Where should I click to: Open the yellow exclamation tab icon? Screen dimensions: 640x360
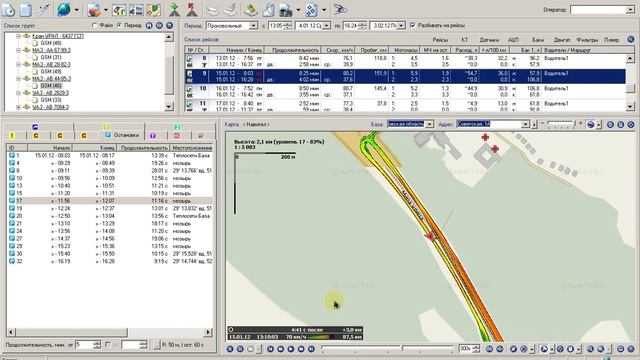(12, 135)
